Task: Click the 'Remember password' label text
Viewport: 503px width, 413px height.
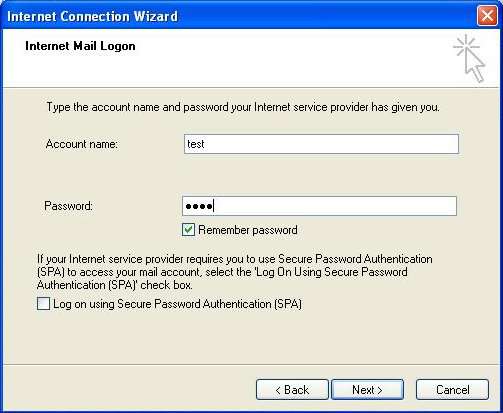Action: coord(248,230)
